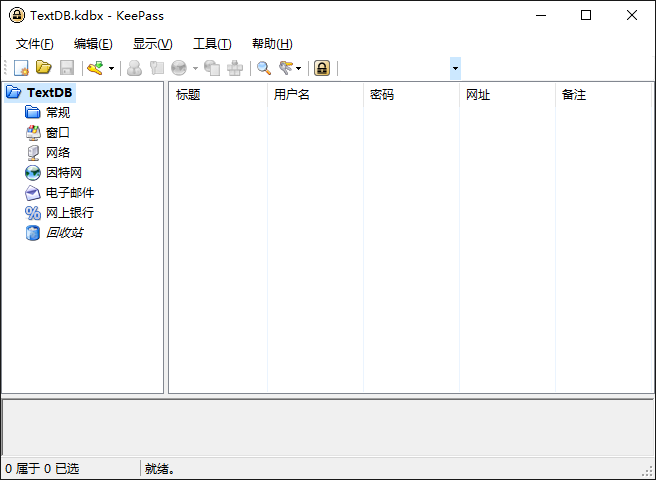
Task: Close the KeePass window
Action: click(x=632, y=15)
